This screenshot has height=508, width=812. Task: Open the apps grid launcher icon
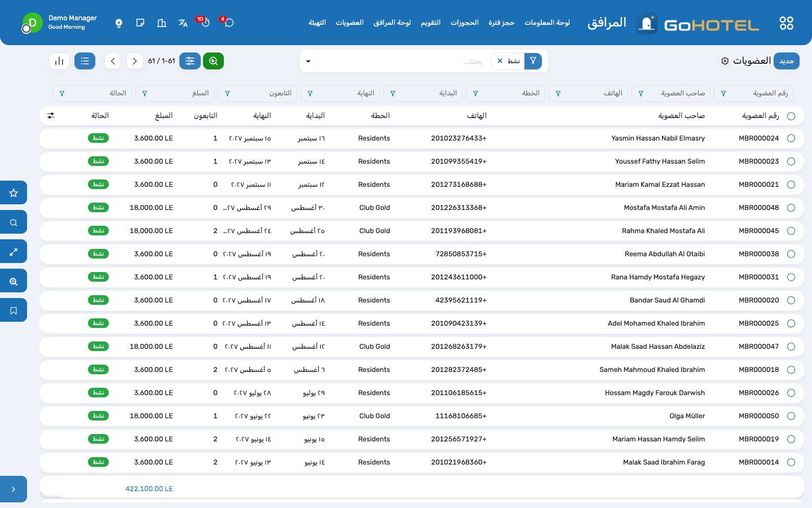coord(786,23)
